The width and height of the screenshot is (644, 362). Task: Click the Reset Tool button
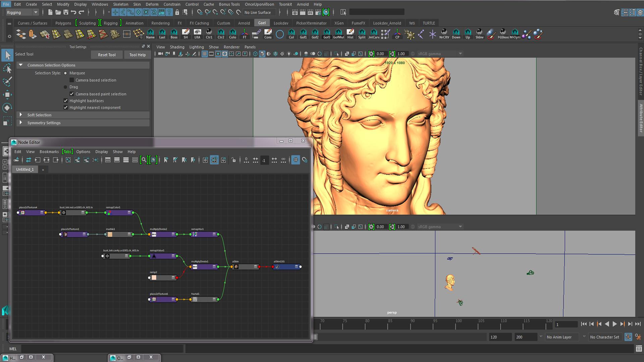pos(107,55)
